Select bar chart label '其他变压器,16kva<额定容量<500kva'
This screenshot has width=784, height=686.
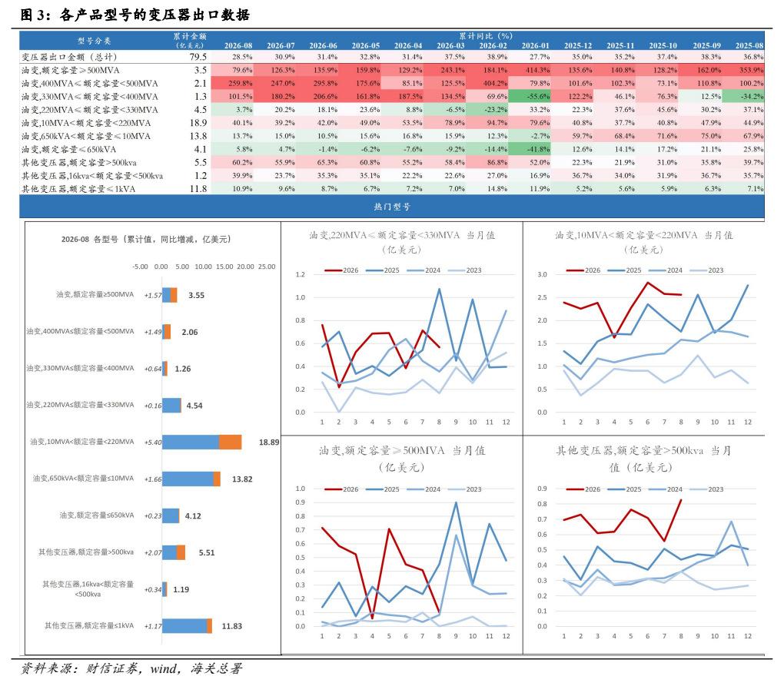click(88, 589)
